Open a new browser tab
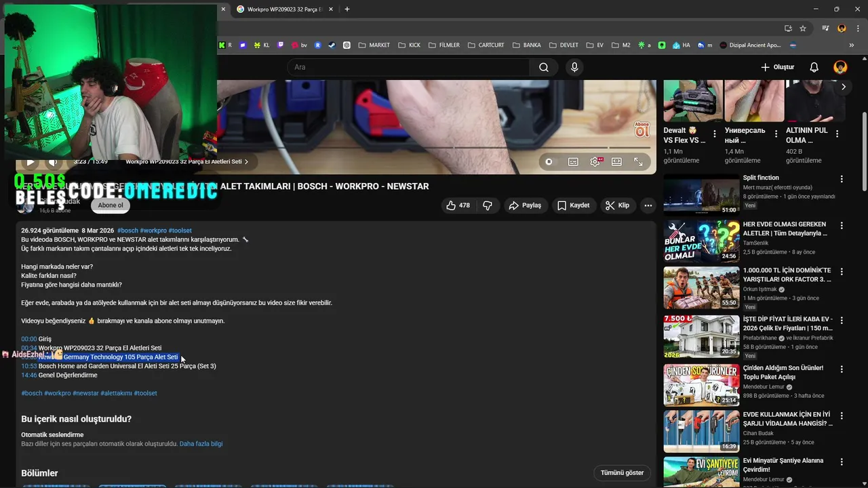The width and height of the screenshot is (868, 488). [x=347, y=9]
